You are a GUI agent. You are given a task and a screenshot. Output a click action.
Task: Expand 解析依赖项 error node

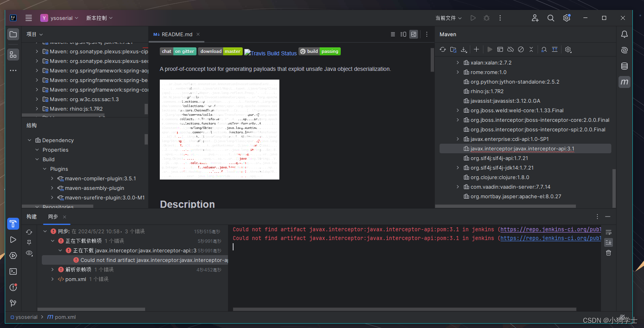pyautogui.click(x=52, y=269)
